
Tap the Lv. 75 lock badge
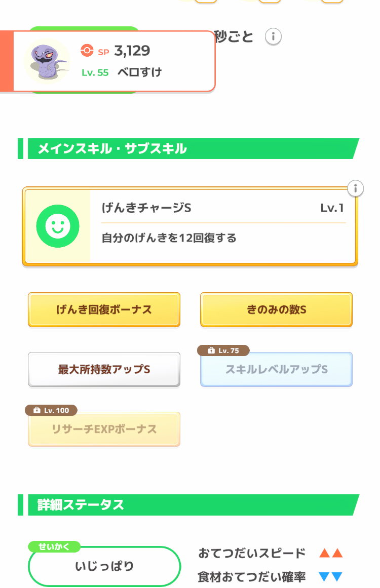point(224,350)
